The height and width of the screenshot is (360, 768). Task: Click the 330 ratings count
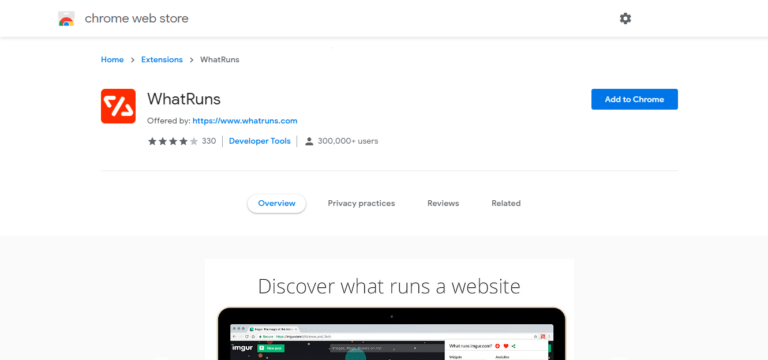(x=209, y=141)
